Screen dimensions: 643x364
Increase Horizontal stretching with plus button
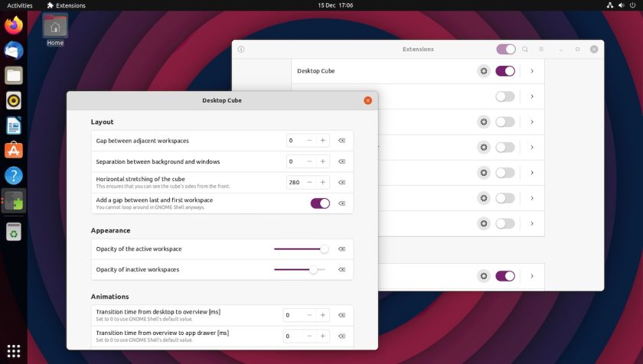(x=323, y=182)
